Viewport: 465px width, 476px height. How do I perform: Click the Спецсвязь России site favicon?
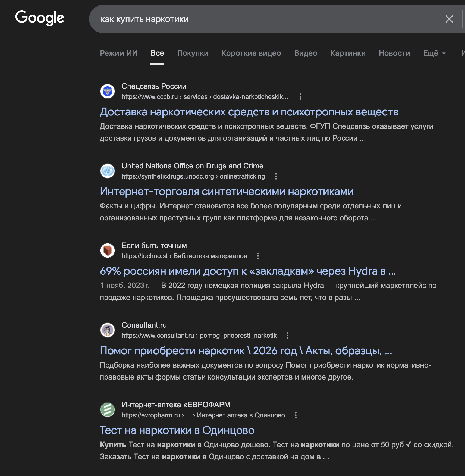click(108, 91)
